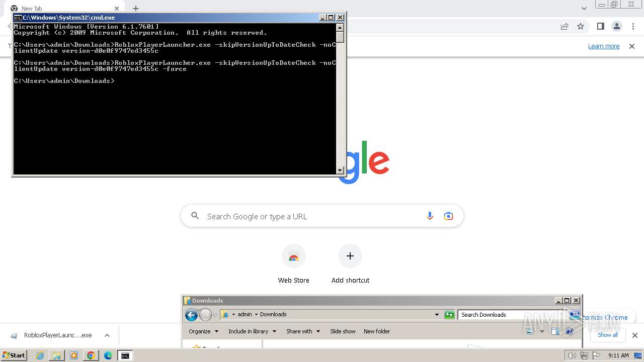Screen dimensions: 644x362
Task: Click Show all downloads button
Action: 607,335
